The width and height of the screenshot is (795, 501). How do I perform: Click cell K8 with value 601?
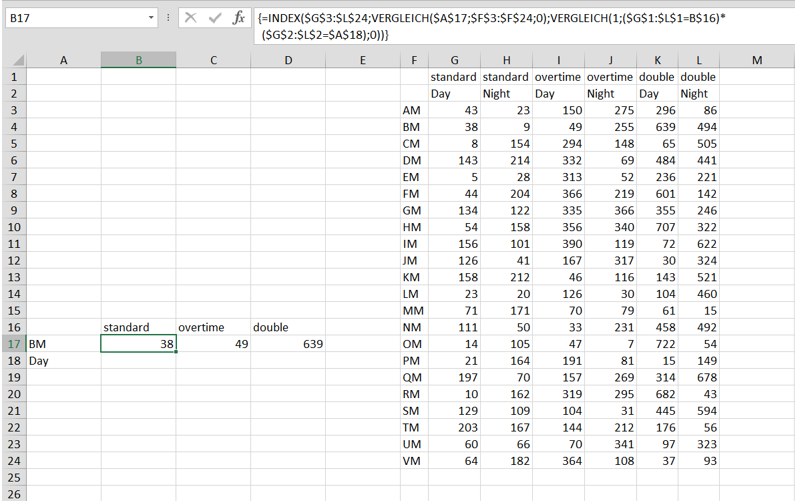(x=657, y=193)
